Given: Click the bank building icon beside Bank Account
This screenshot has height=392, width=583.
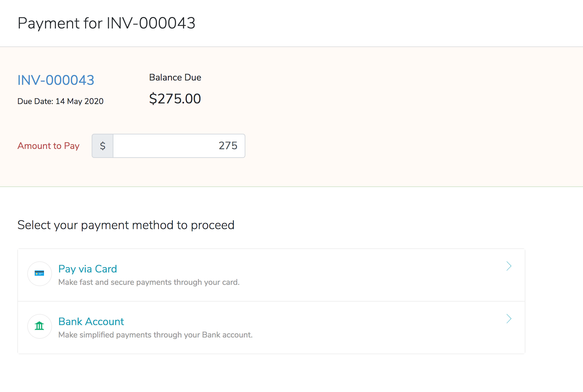Looking at the screenshot, I should (x=39, y=326).
